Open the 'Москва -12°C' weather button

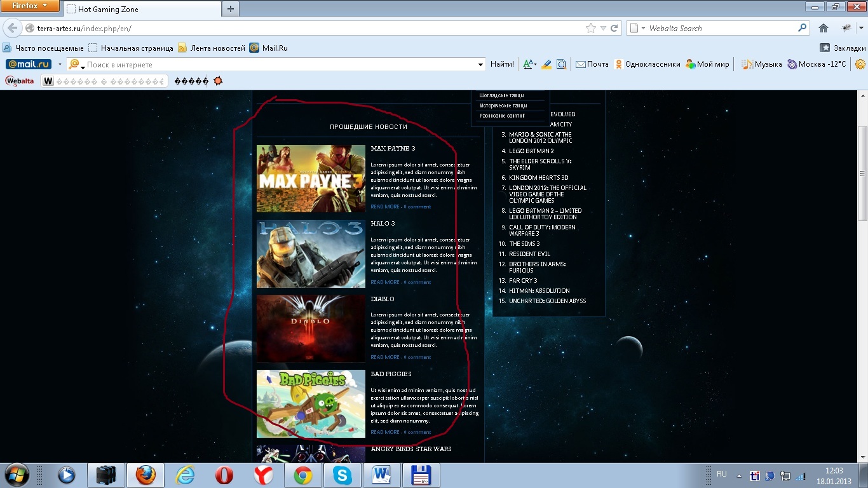pyautogui.click(x=817, y=64)
